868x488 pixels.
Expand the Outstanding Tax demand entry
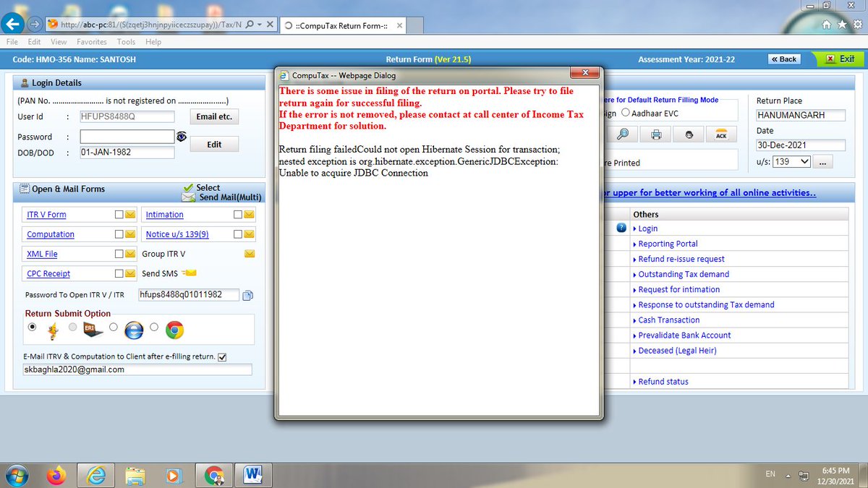(x=681, y=274)
